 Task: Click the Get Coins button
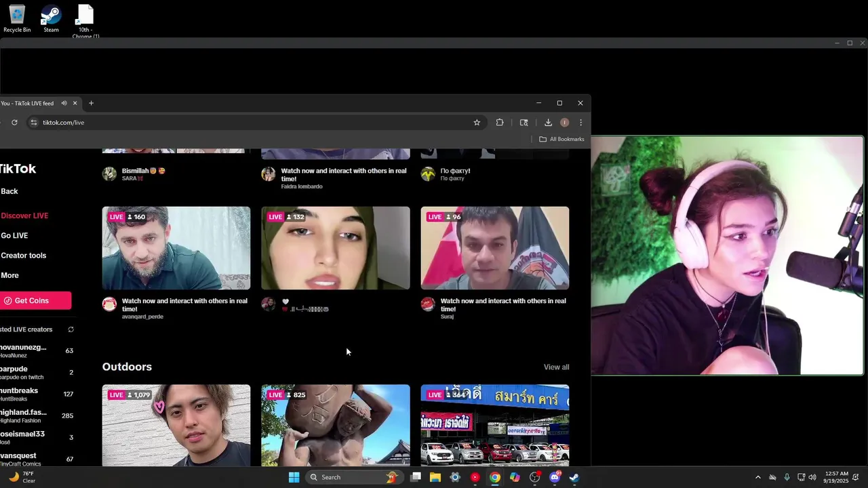35,301
